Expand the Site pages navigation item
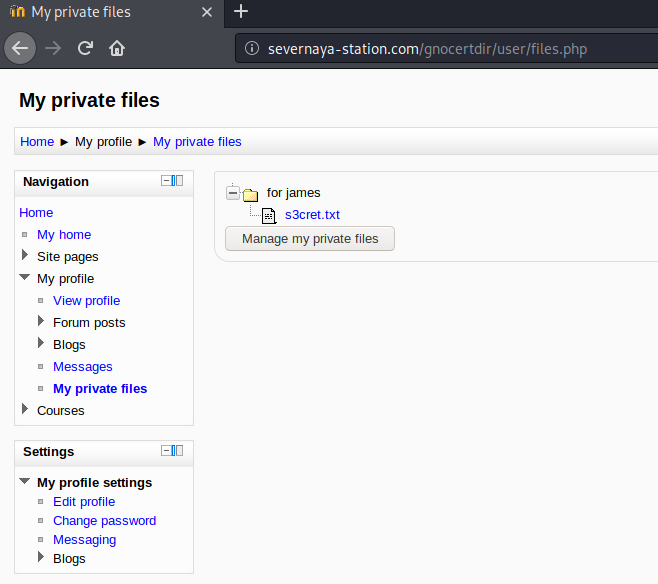658x584 pixels. point(25,256)
